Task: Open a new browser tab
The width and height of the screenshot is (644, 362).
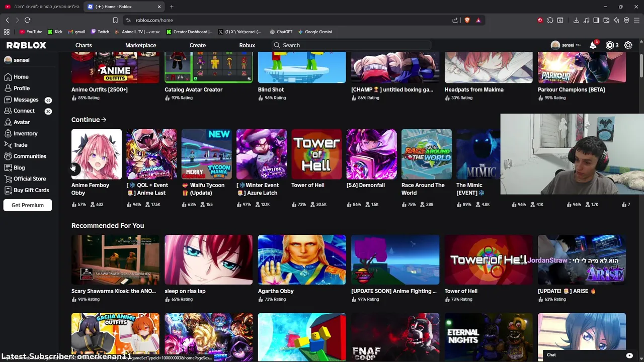Action: [x=172, y=7]
